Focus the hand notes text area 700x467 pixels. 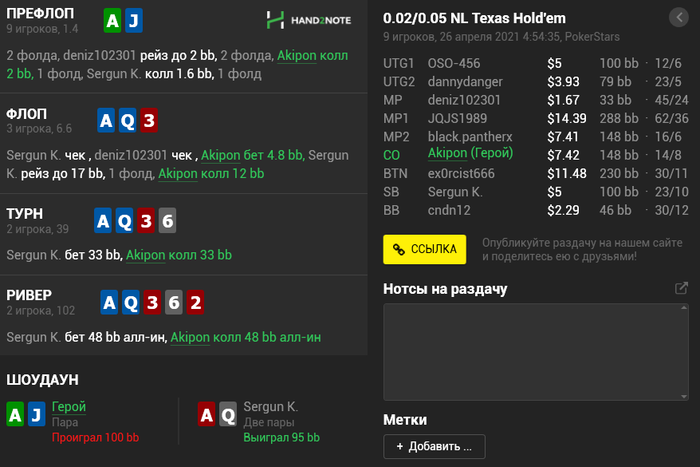click(x=532, y=352)
